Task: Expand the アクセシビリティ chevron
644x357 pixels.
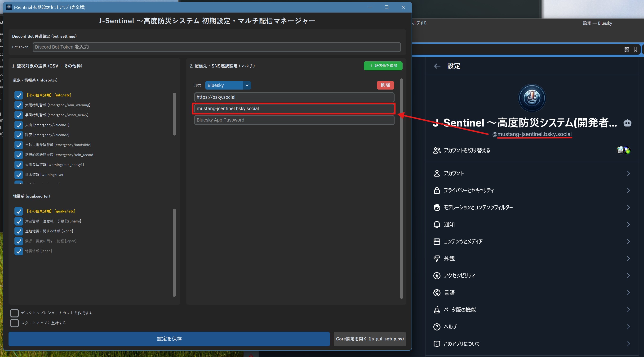Action: (628, 276)
